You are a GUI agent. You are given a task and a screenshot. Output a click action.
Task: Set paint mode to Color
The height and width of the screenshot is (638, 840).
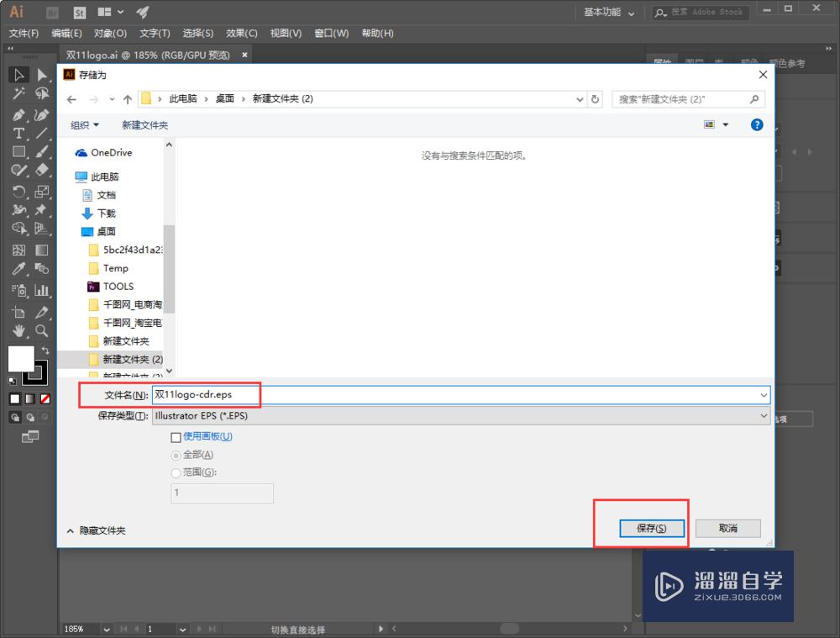[15, 399]
